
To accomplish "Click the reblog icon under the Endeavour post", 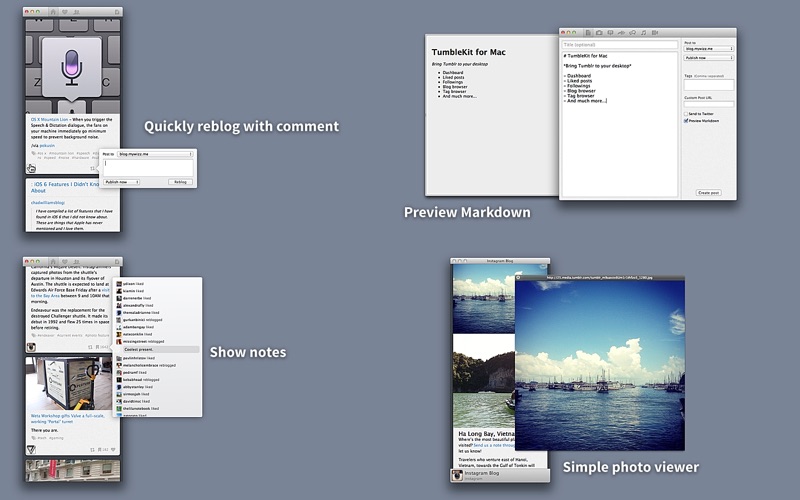I will click(90, 347).
